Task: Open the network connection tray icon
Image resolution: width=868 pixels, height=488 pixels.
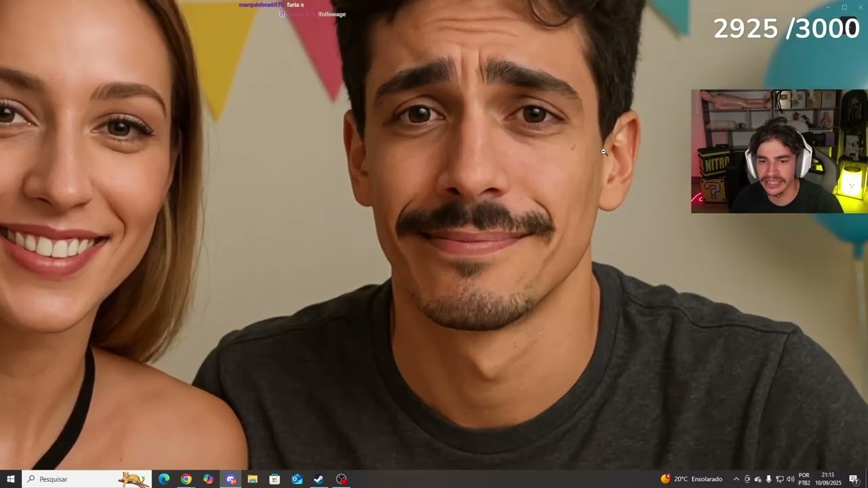Action: tap(780, 479)
